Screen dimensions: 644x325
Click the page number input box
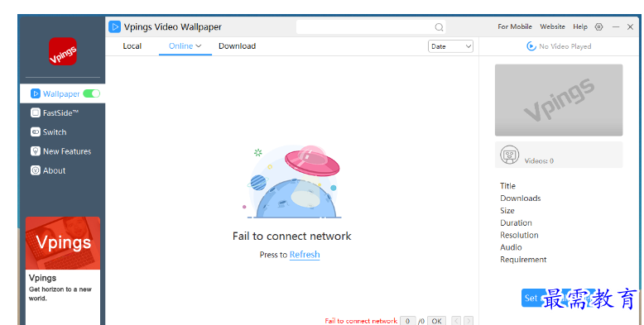click(407, 321)
